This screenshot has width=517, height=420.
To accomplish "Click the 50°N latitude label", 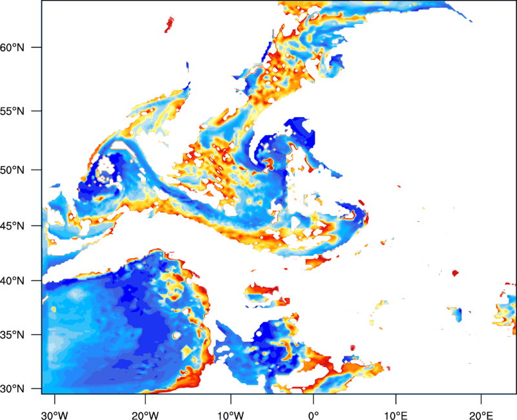I will (12, 170).
